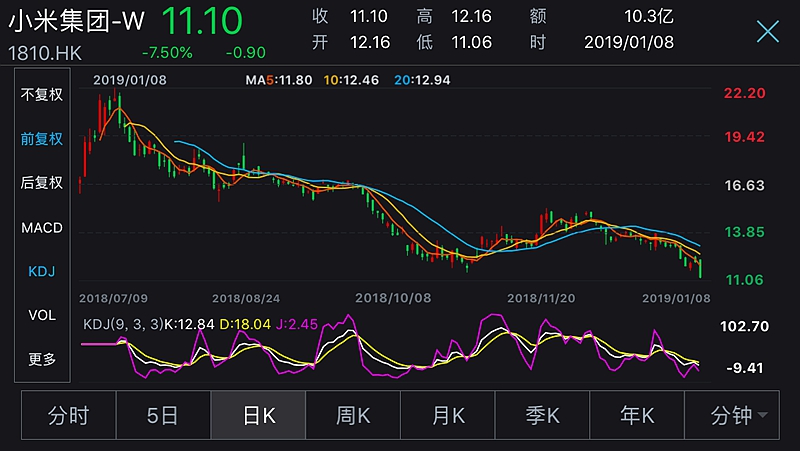This screenshot has height=451, width=800.
Task: Select 后复权 price adjustment option
Action: pos(42,183)
